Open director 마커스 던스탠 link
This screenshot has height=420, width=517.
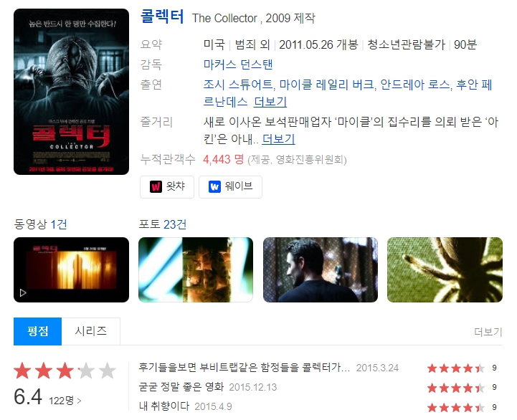pyautogui.click(x=238, y=65)
